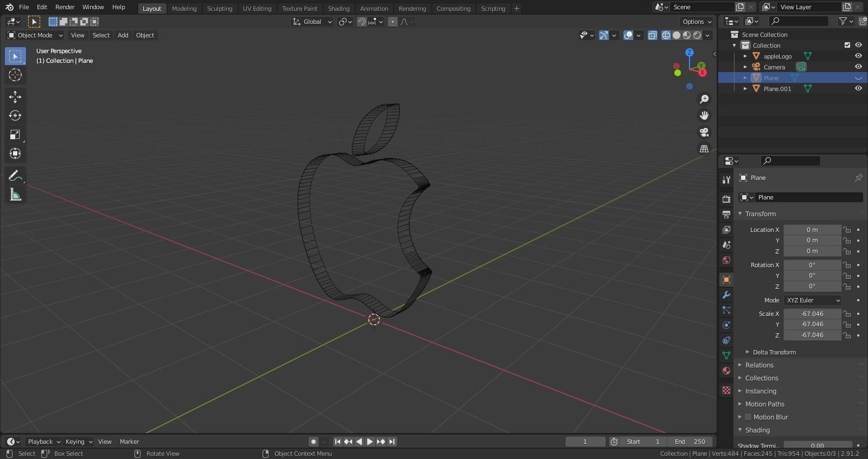Switch to the Modeling workspace tab

(184, 9)
